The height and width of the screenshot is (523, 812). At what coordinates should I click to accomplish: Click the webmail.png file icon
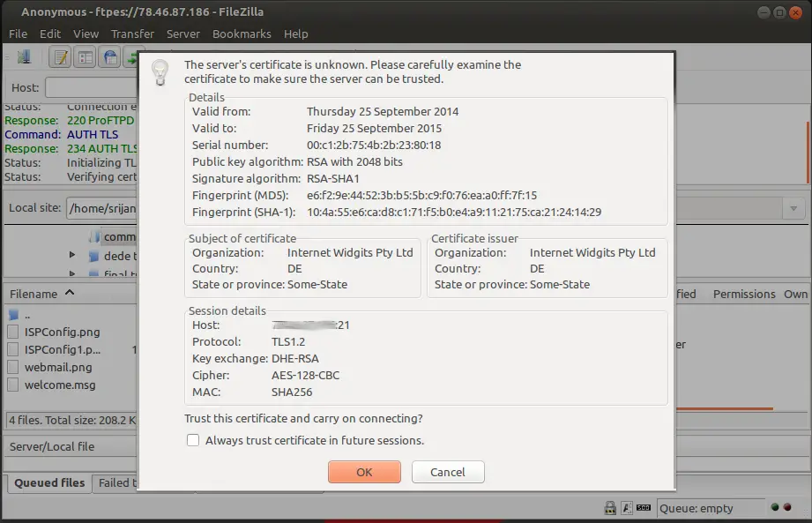coord(13,367)
